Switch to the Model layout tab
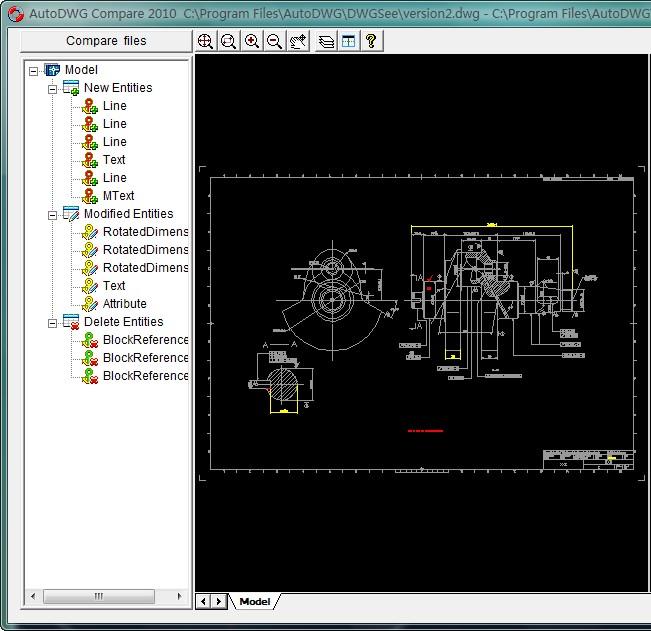 (x=255, y=601)
